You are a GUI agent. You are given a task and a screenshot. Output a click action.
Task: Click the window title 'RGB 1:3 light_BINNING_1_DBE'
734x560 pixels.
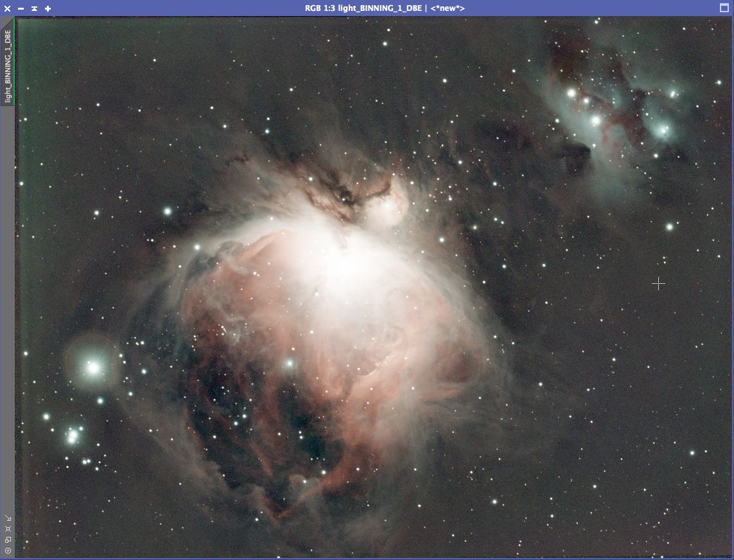pyautogui.click(x=384, y=8)
